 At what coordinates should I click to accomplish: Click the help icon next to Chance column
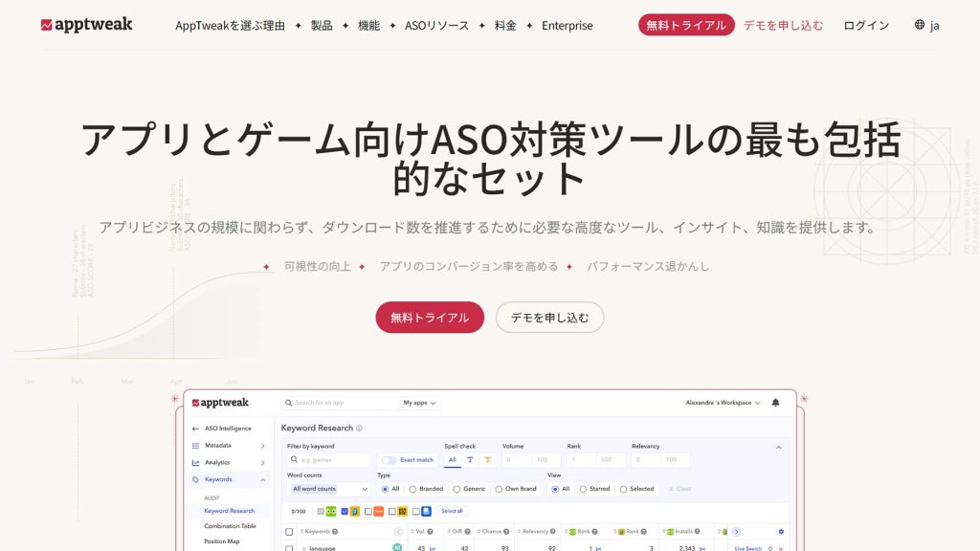pos(506,532)
